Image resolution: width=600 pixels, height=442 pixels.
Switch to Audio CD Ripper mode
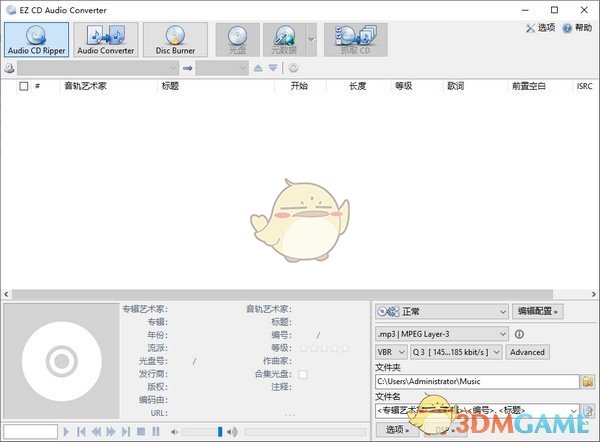click(x=37, y=39)
